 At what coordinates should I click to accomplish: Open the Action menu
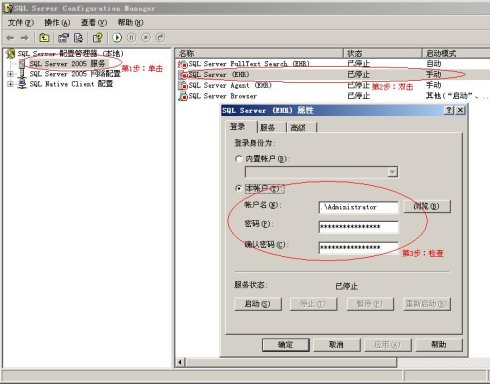point(57,23)
